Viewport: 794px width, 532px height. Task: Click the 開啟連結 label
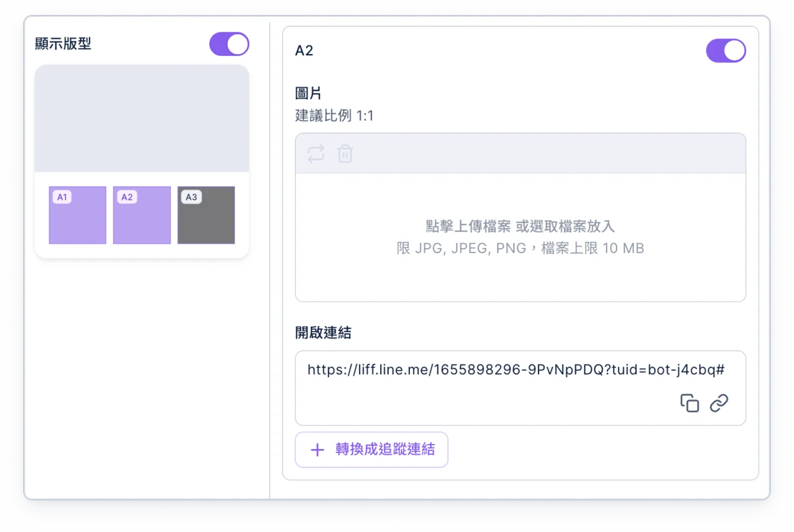pos(323,333)
